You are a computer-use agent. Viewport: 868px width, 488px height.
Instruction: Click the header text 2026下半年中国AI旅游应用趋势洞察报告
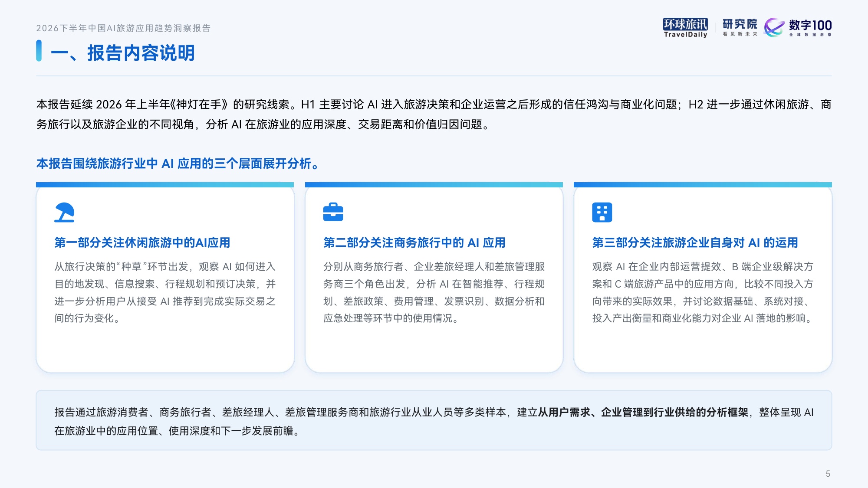click(x=123, y=28)
